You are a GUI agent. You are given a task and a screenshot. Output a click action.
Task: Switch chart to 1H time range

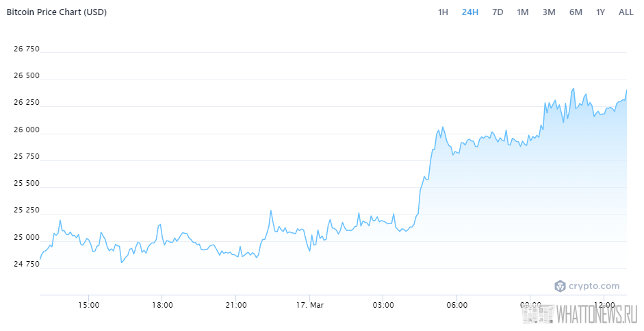click(443, 12)
